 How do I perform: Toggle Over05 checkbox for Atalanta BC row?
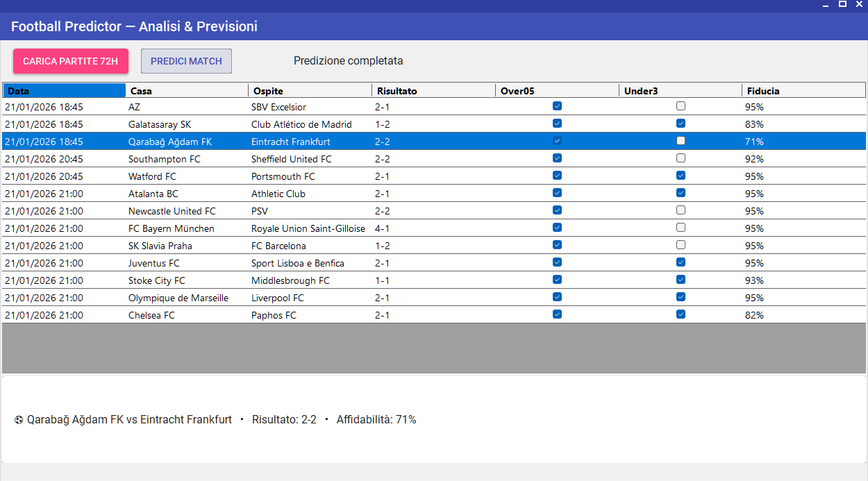tap(557, 193)
